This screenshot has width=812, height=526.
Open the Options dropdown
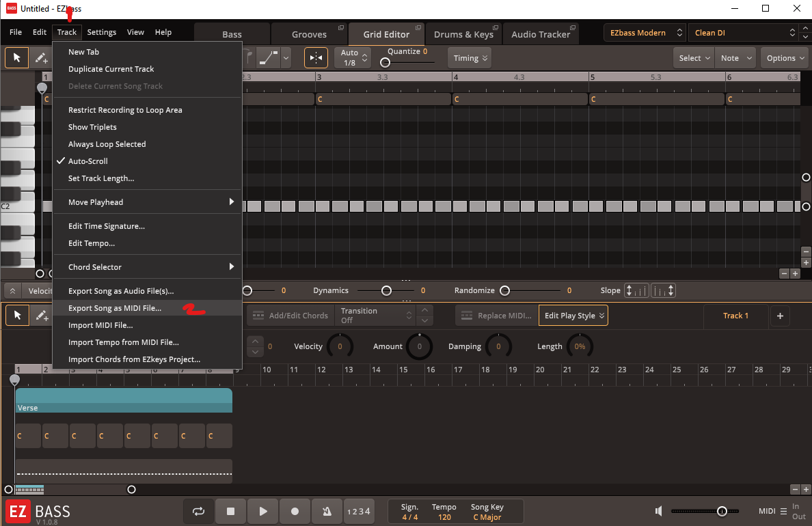tap(785, 58)
